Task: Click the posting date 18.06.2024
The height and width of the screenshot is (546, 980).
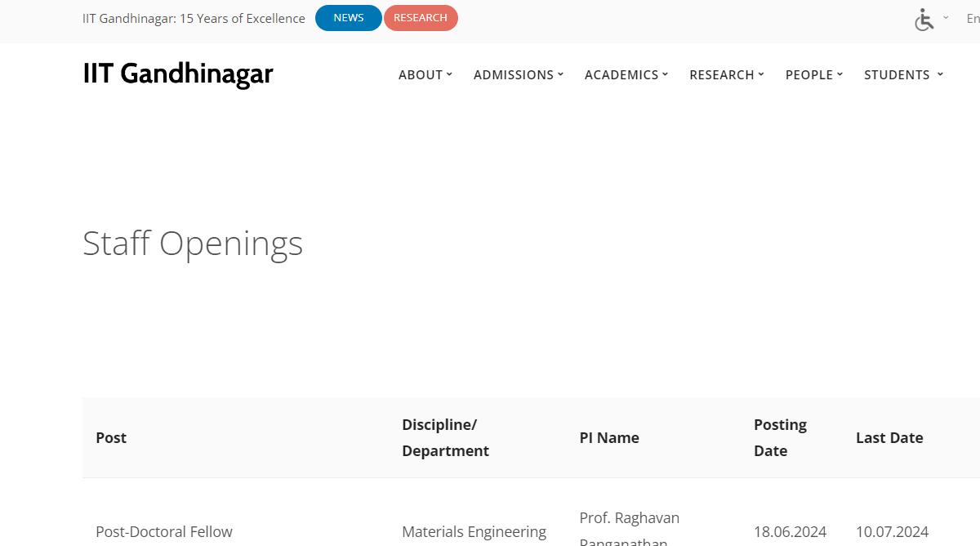Action: (x=790, y=531)
